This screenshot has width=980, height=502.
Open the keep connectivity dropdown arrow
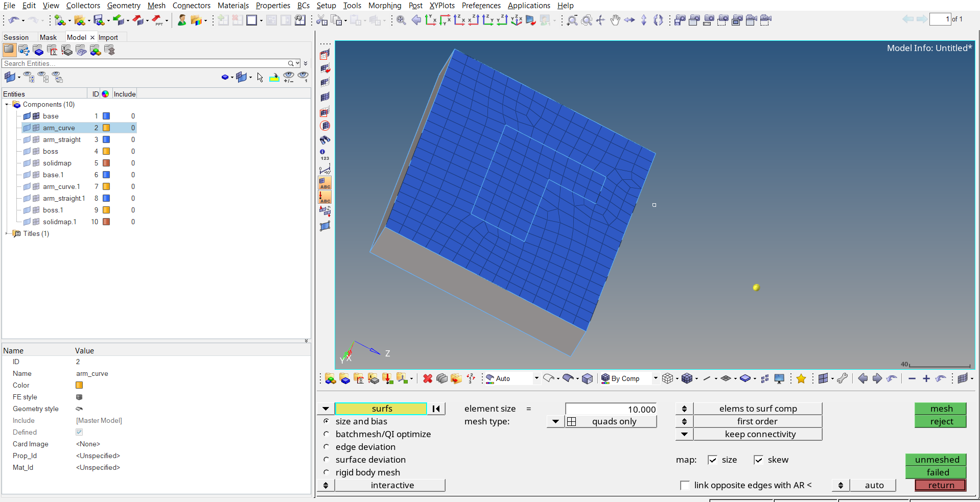(x=684, y=434)
